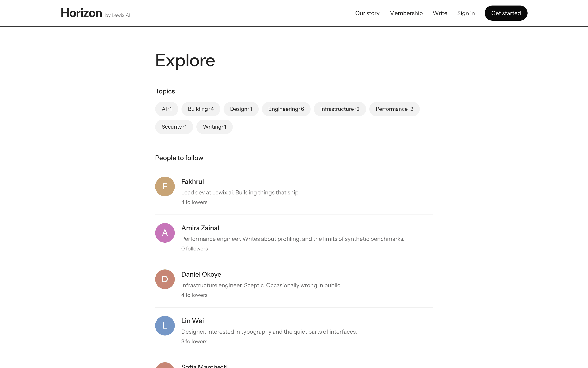
Task: Open the Sofia Marchetti profile name
Action: 204,366
